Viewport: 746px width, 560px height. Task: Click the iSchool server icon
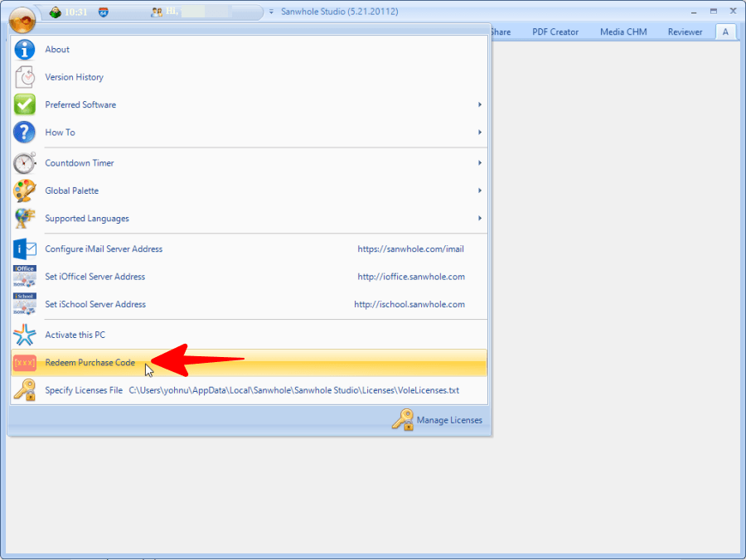click(x=25, y=304)
